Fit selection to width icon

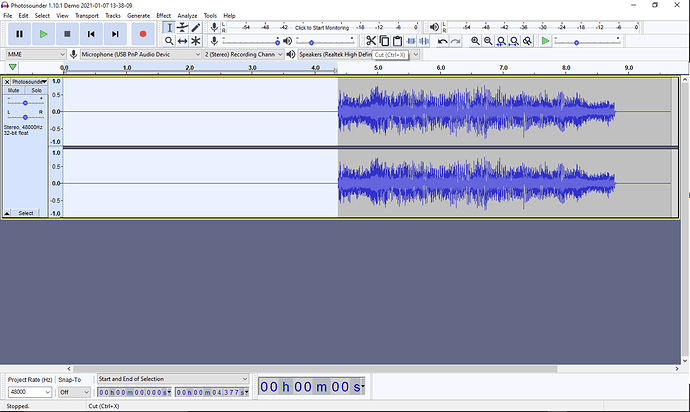[501, 41]
